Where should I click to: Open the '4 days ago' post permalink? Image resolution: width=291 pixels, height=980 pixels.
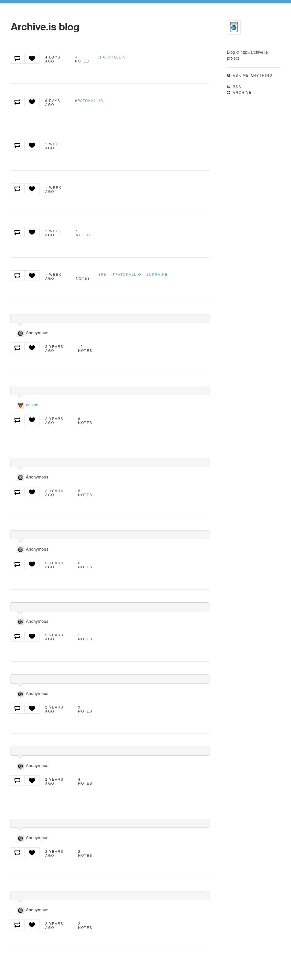tap(53, 59)
